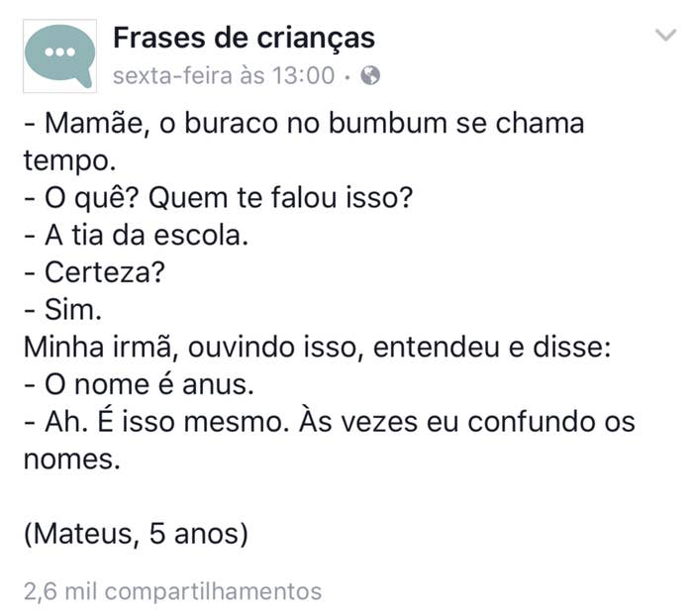Click the word tempo in post

(69, 161)
